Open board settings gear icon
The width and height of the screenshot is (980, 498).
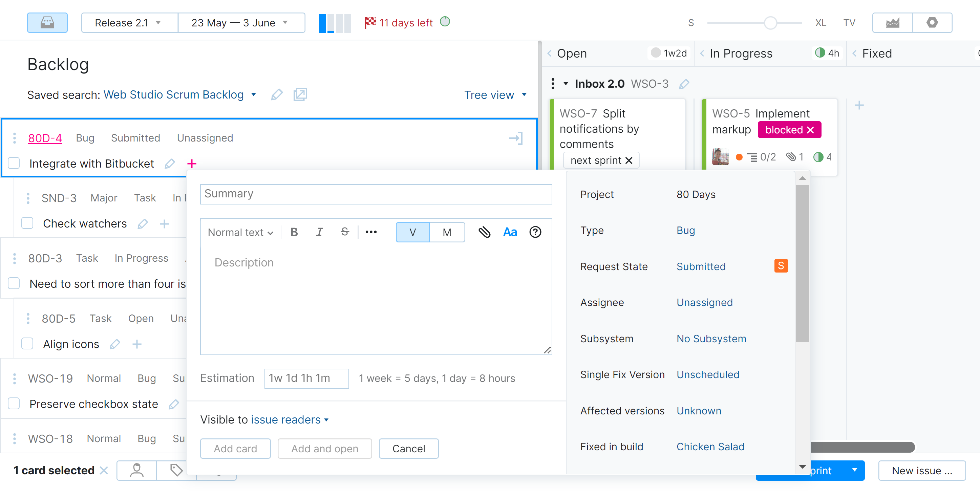pyautogui.click(x=932, y=22)
